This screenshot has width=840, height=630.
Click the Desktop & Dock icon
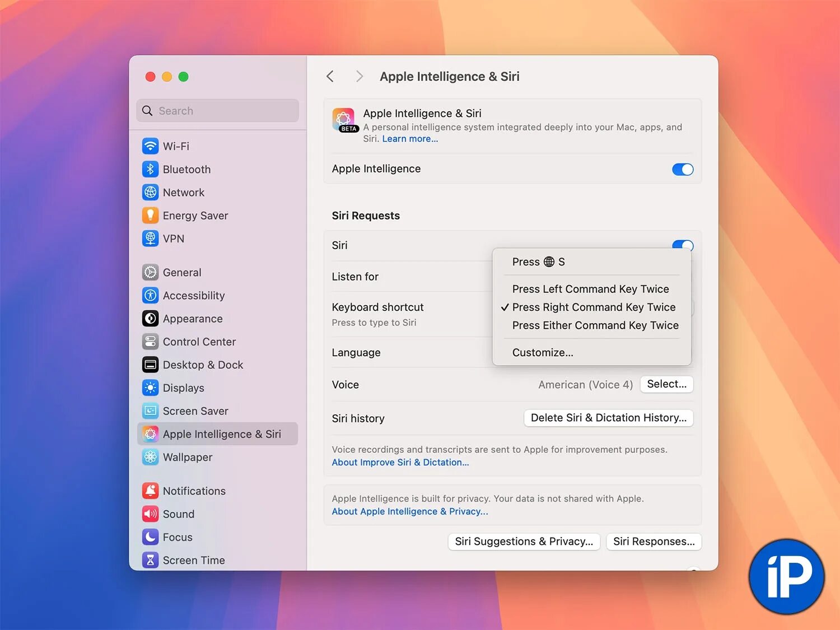pyautogui.click(x=150, y=365)
